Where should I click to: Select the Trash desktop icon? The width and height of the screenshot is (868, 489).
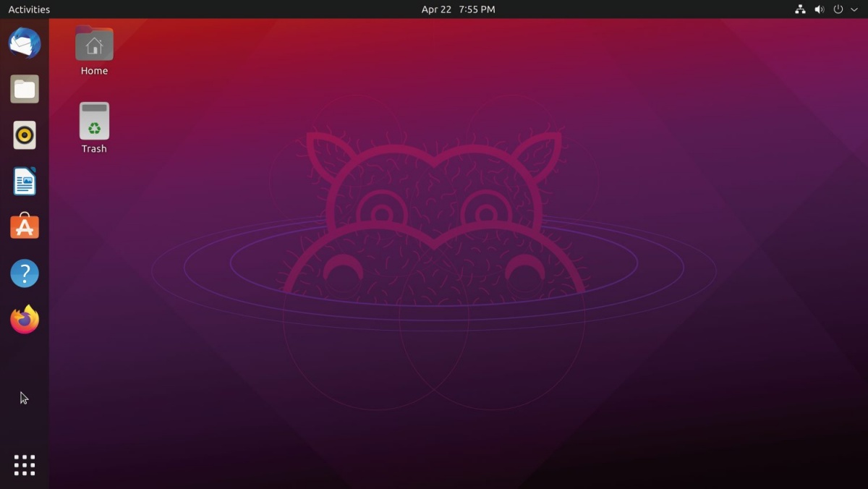[x=94, y=121]
